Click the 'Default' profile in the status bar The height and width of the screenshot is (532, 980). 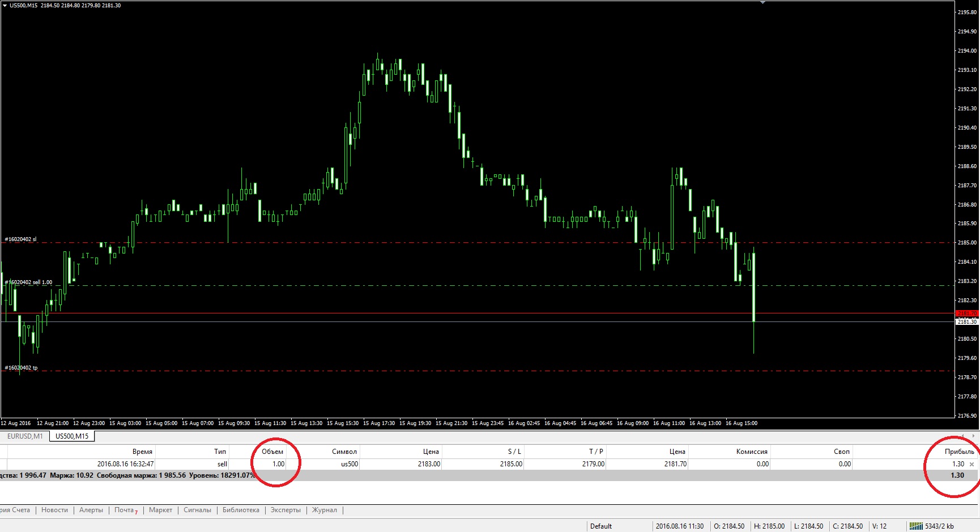click(601, 526)
